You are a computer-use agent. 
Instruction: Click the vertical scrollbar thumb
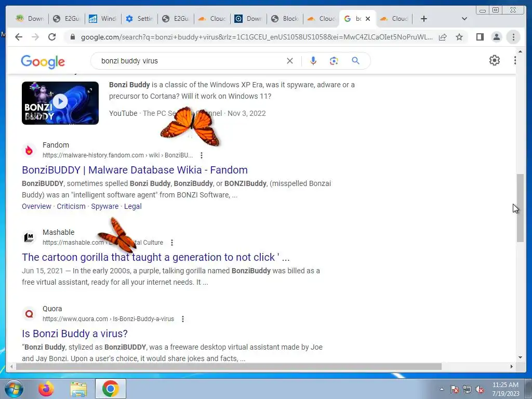[x=520, y=208]
